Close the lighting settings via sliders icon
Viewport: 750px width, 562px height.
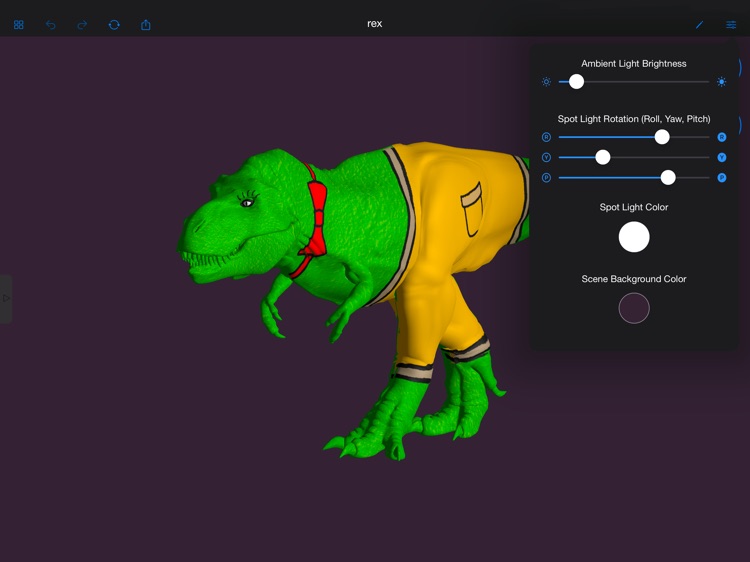point(731,25)
